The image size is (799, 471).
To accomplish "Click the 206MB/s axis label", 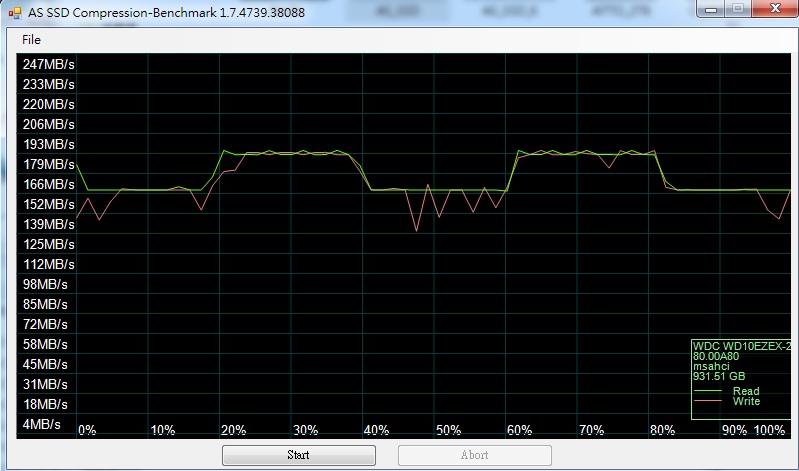I will [48, 124].
